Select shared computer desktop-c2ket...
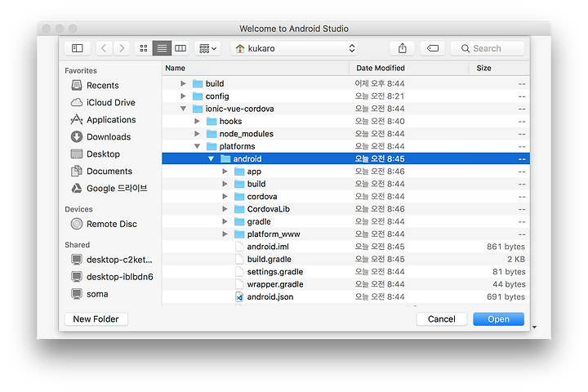 (x=111, y=260)
